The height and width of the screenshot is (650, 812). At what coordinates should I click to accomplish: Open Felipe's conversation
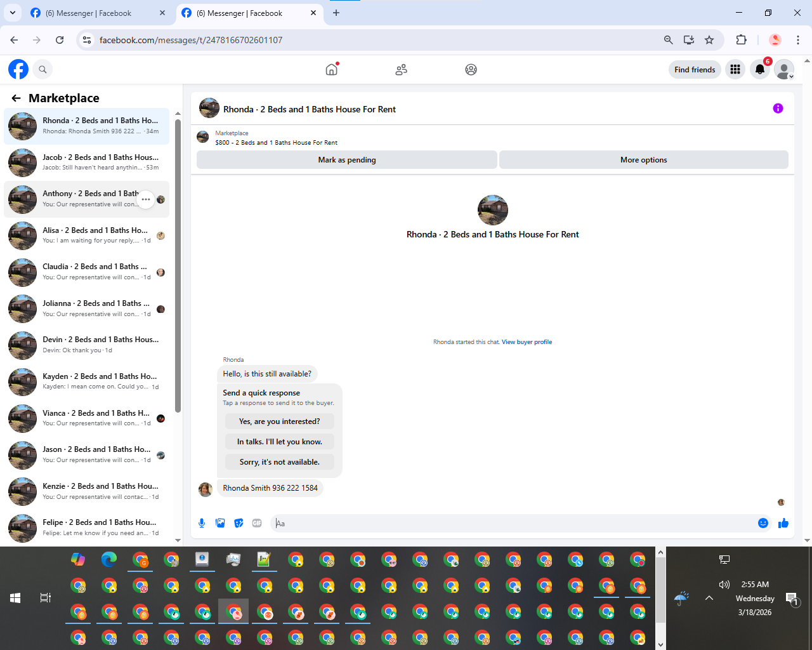point(87,527)
